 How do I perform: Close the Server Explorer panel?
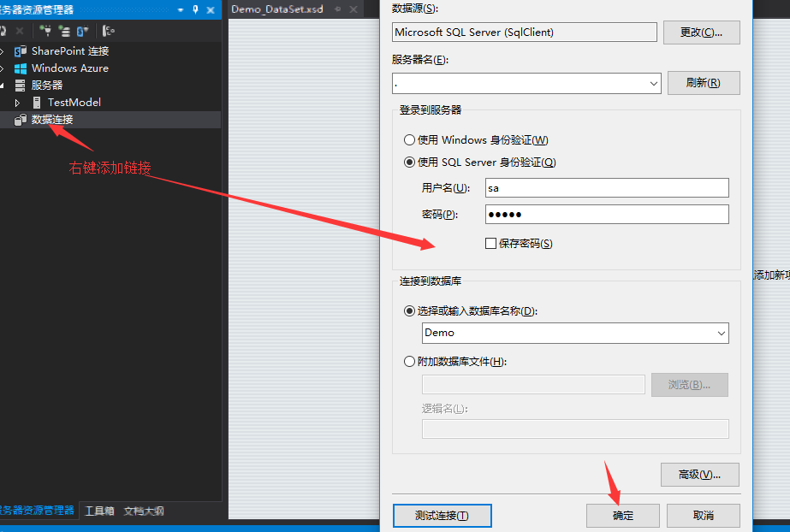tap(211, 9)
